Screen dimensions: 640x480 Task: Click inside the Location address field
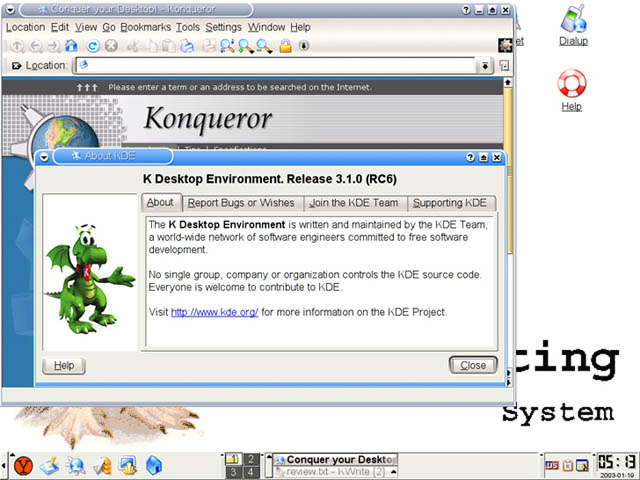tap(276, 65)
